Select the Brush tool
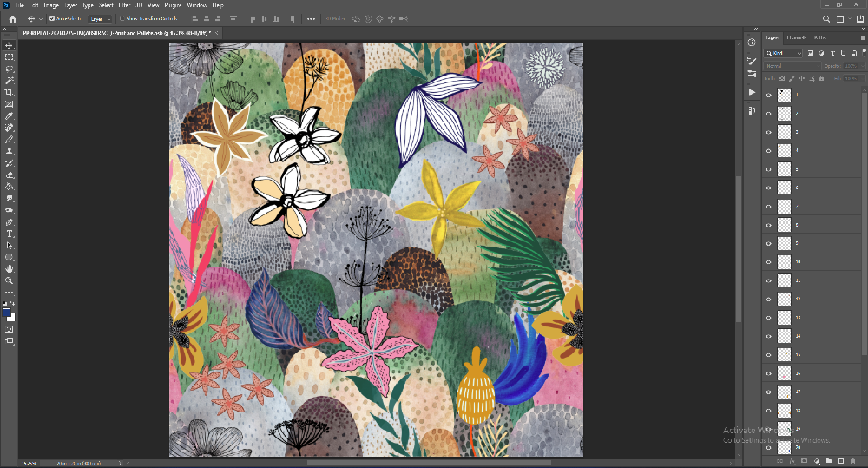Viewport: 868px width, 468px height. click(x=10, y=140)
